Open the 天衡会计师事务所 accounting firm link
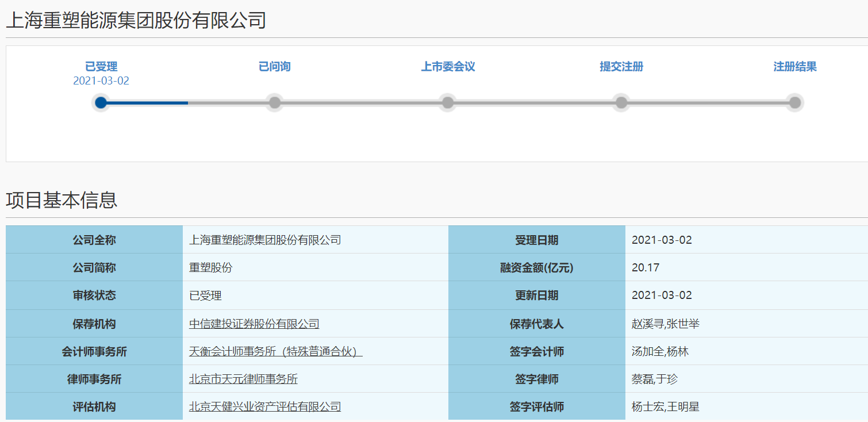868x422 pixels. pyautogui.click(x=275, y=351)
